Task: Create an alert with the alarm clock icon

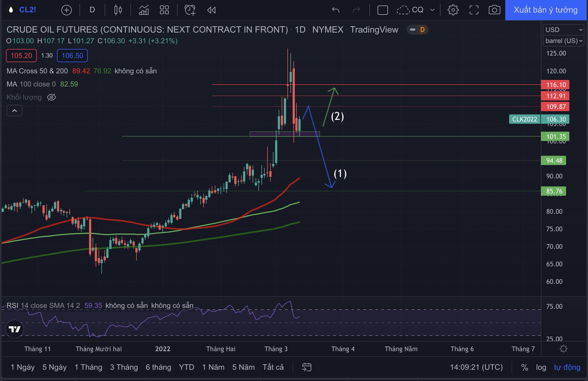Action: (190, 10)
